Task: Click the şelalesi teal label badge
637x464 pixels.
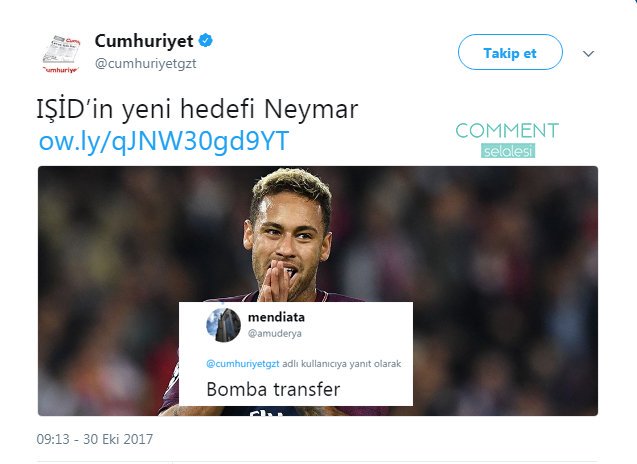Action: (508, 151)
